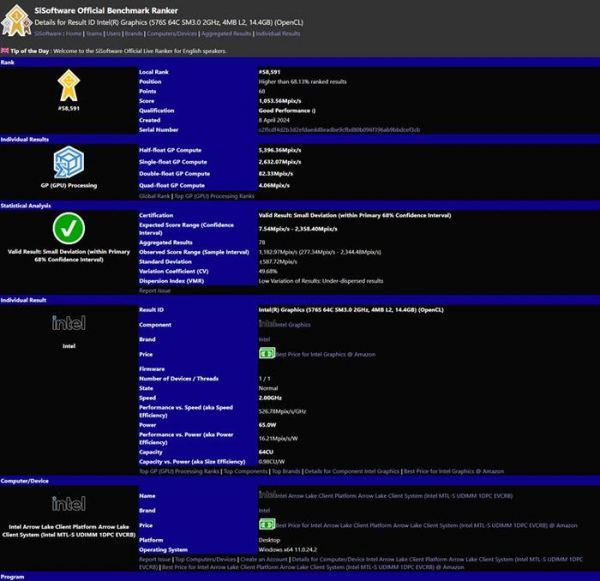
Task: Open Best Price for Intel Graphics @ Amazon
Action: 325,354
